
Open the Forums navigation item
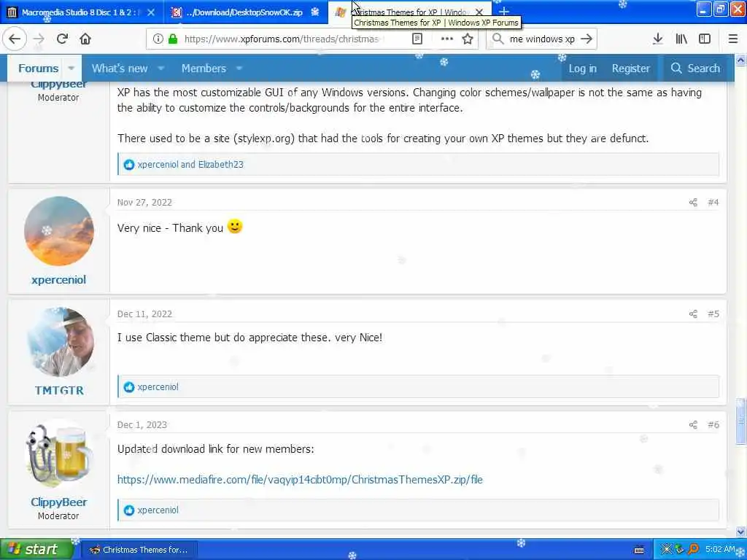click(x=38, y=69)
